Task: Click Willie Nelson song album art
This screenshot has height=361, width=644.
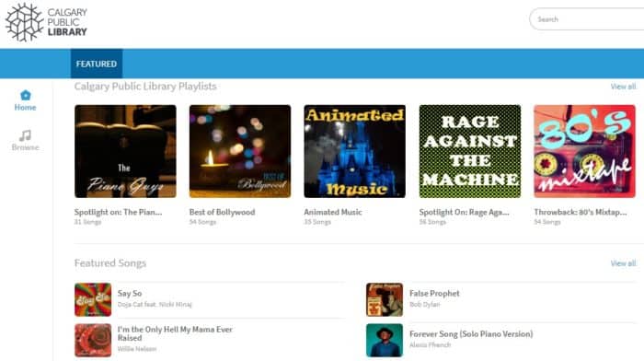Action: tap(93, 340)
